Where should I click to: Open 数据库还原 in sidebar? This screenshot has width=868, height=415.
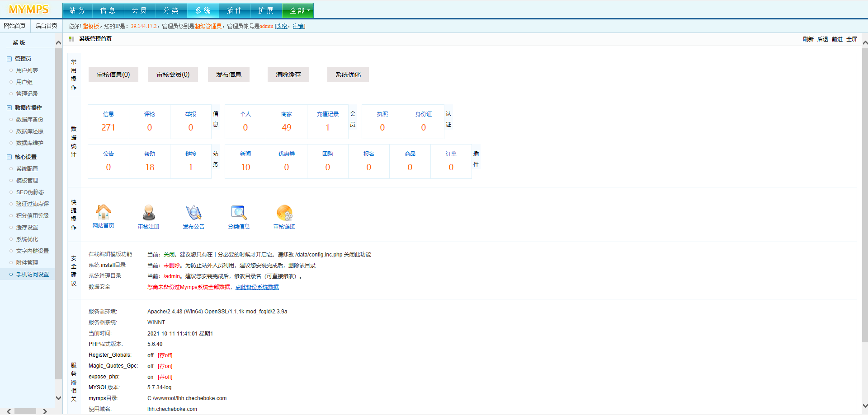click(x=30, y=131)
